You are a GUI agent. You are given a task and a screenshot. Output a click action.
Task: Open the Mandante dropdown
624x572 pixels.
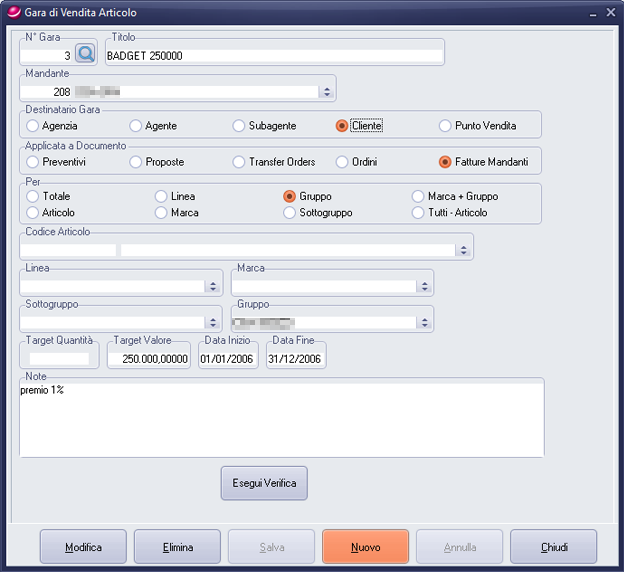click(x=326, y=92)
